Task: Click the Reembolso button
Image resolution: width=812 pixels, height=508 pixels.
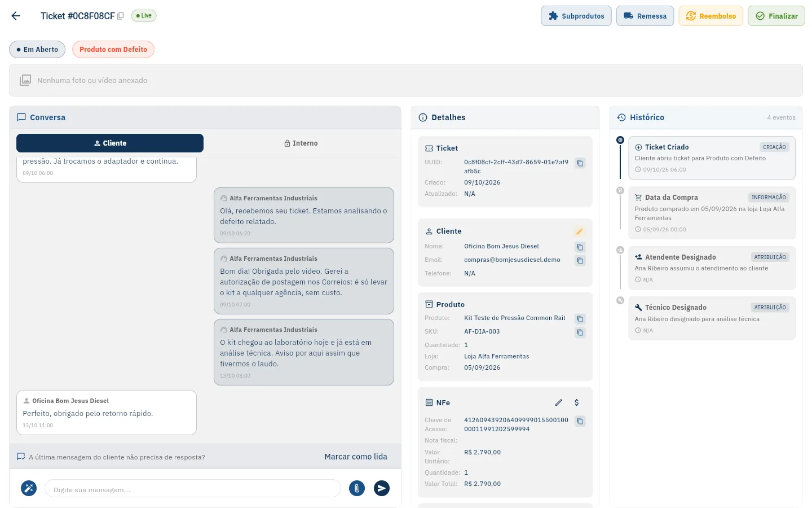Action: (711, 16)
